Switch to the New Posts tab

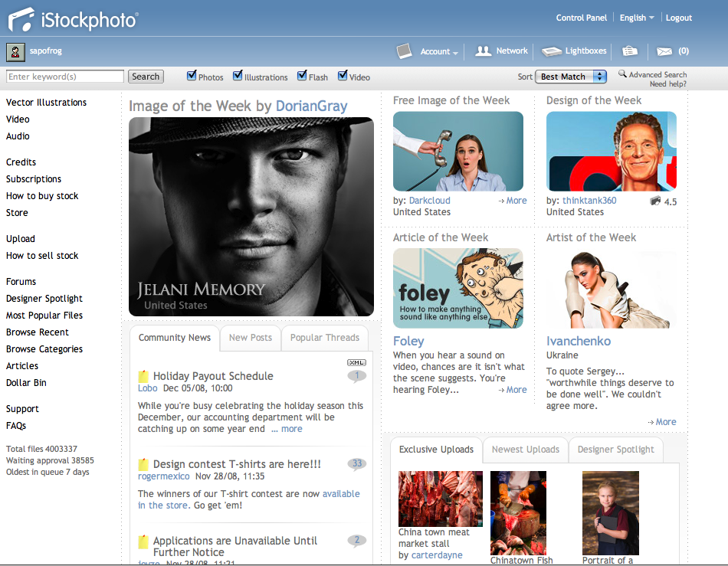[x=251, y=338]
